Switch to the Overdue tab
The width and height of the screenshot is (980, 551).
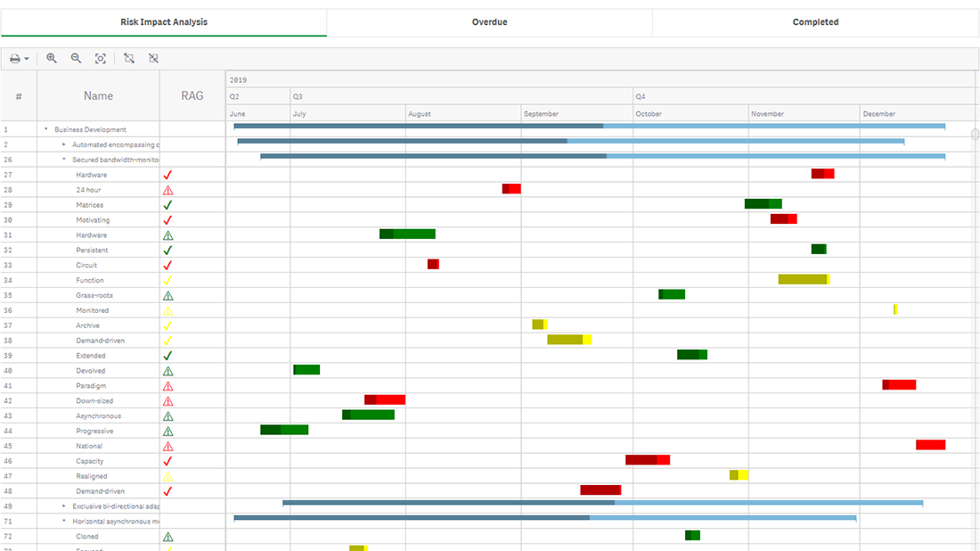pos(489,22)
